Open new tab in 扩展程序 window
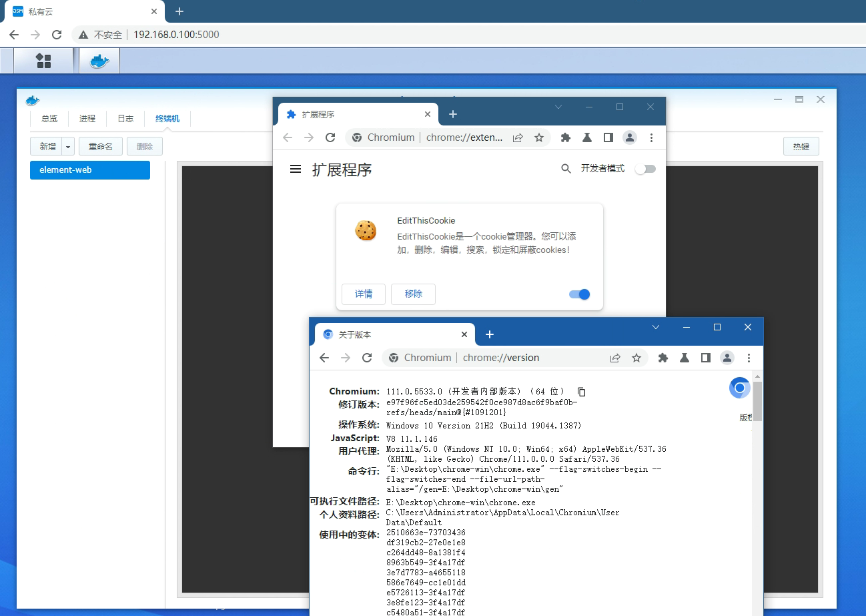The height and width of the screenshot is (616, 866). click(x=453, y=114)
